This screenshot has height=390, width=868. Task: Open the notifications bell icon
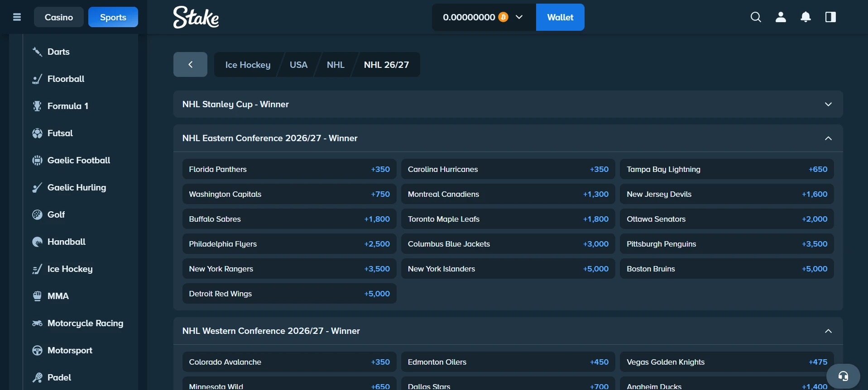(x=806, y=17)
